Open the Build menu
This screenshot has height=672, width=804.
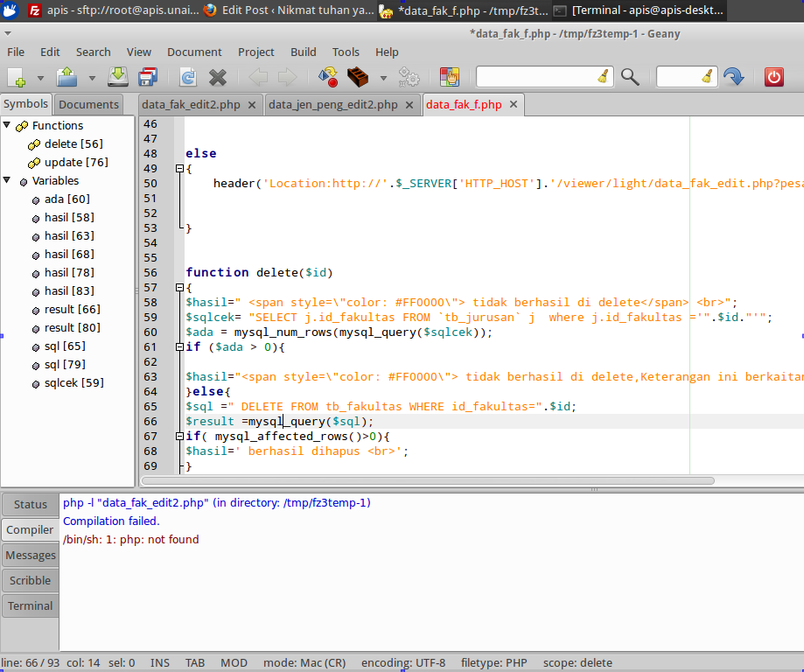pyautogui.click(x=303, y=52)
